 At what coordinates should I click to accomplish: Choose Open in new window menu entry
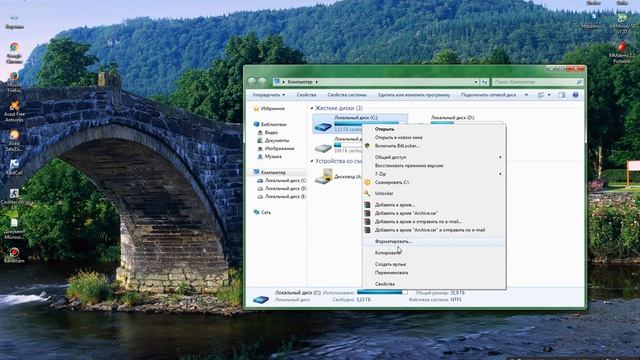(x=434, y=138)
